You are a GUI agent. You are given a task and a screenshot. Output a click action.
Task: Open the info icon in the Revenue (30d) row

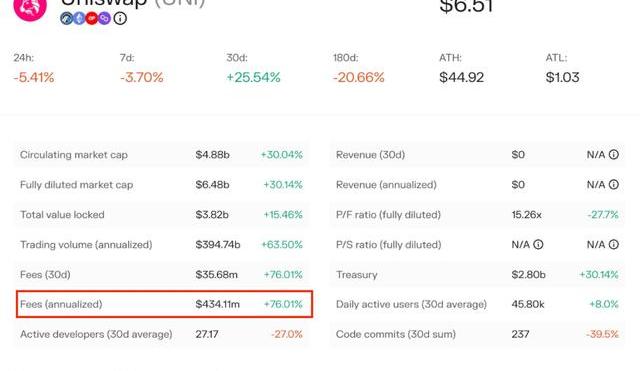613,154
